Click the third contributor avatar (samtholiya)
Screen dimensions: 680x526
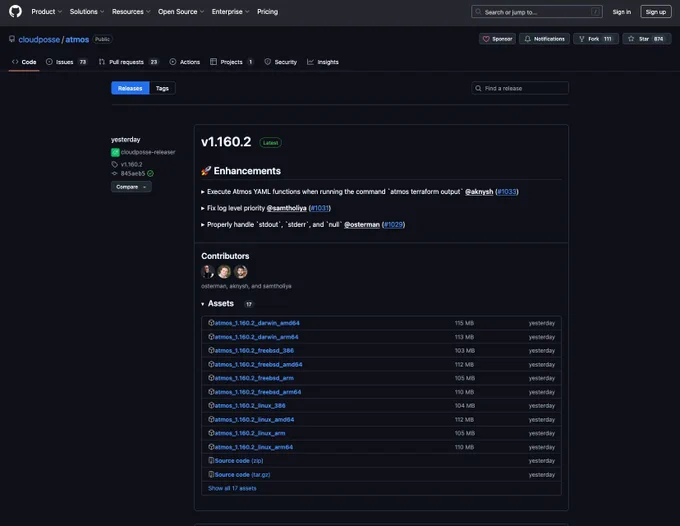click(x=241, y=271)
